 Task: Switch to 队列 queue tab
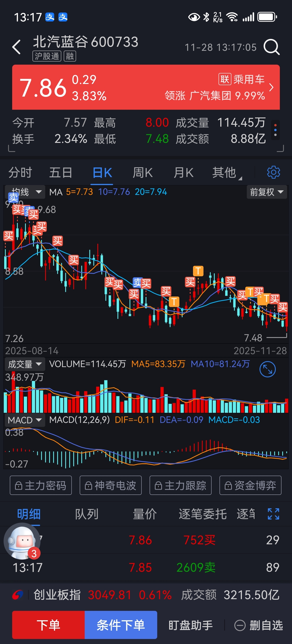(x=87, y=514)
